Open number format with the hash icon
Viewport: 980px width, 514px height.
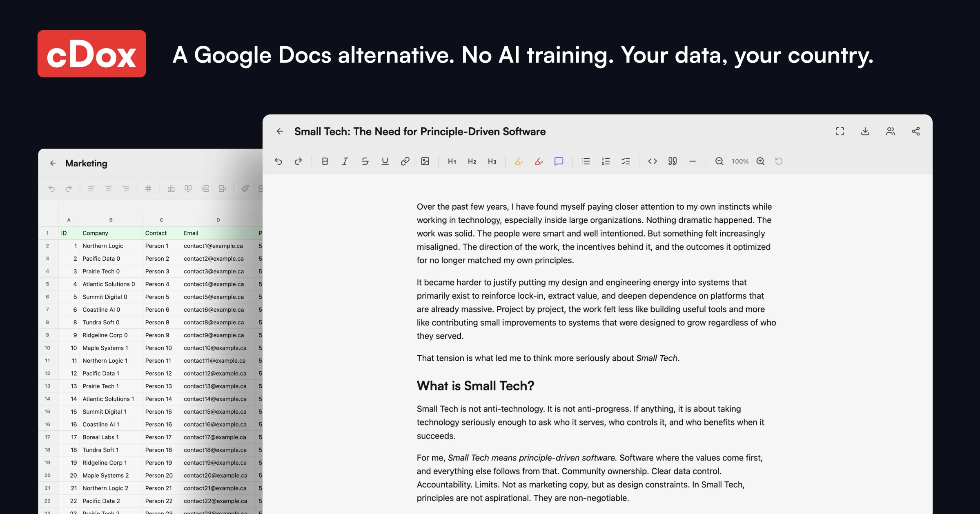(148, 188)
